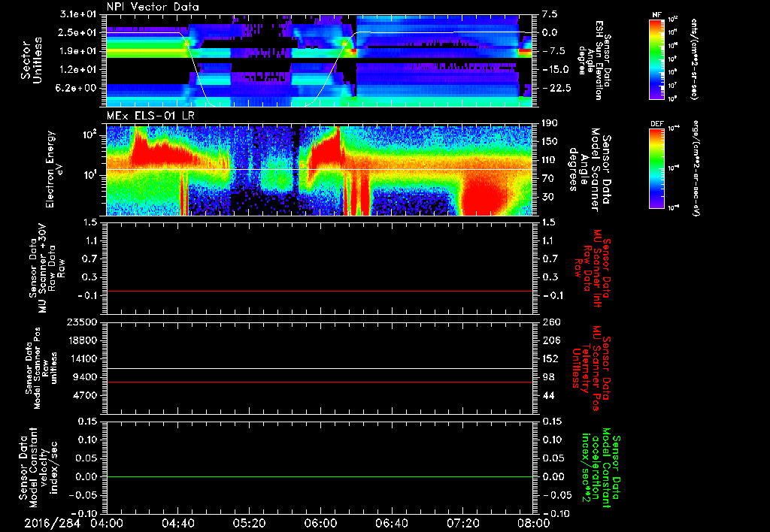770x532 pixels.
Task: Click the 110 scanner angle tick label
Action: (x=550, y=160)
